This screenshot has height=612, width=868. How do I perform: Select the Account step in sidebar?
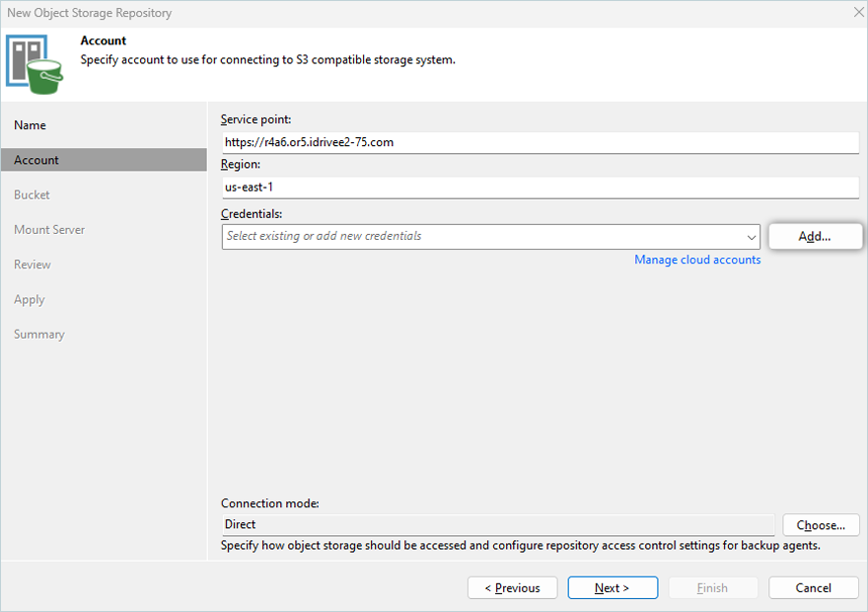click(36, 160)
